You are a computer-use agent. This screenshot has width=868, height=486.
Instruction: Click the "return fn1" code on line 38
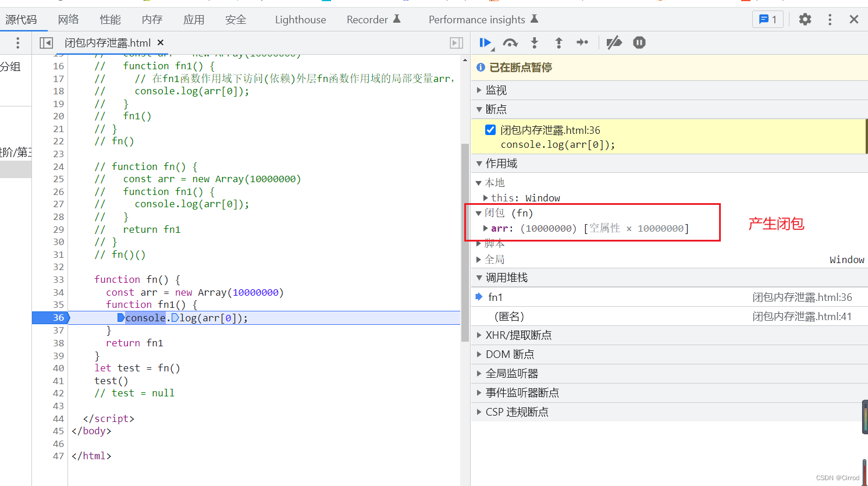134,343
